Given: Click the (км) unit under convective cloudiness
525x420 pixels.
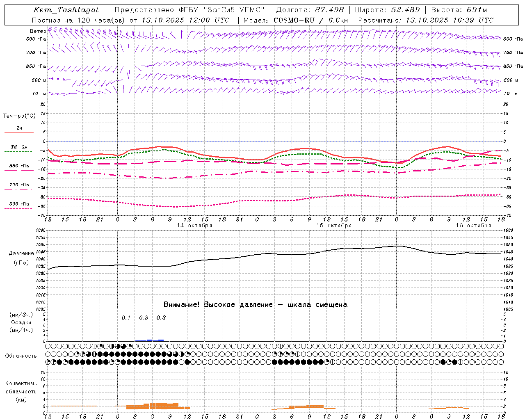Looking at the screenshot, I should tap(21, 399).
